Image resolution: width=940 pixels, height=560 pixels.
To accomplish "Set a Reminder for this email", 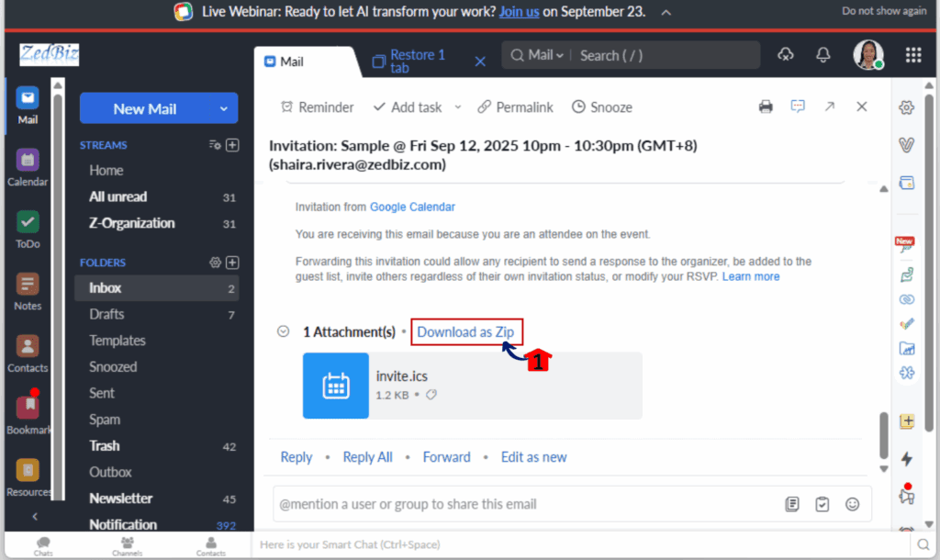I will 317,106.
